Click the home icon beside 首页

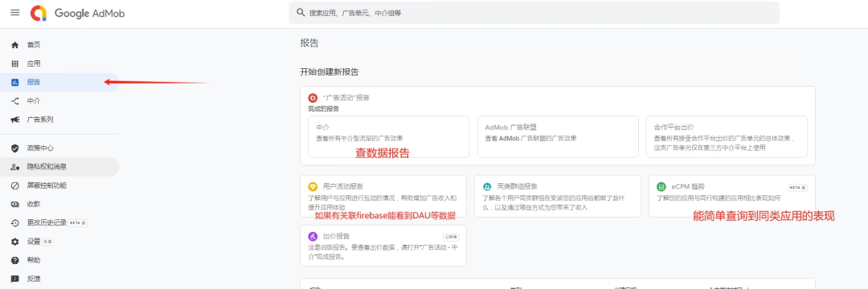point(15,45)
